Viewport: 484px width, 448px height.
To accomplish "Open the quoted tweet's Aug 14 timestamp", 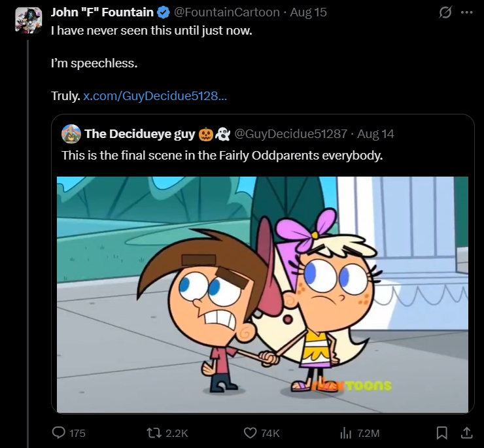I will 375,133.
